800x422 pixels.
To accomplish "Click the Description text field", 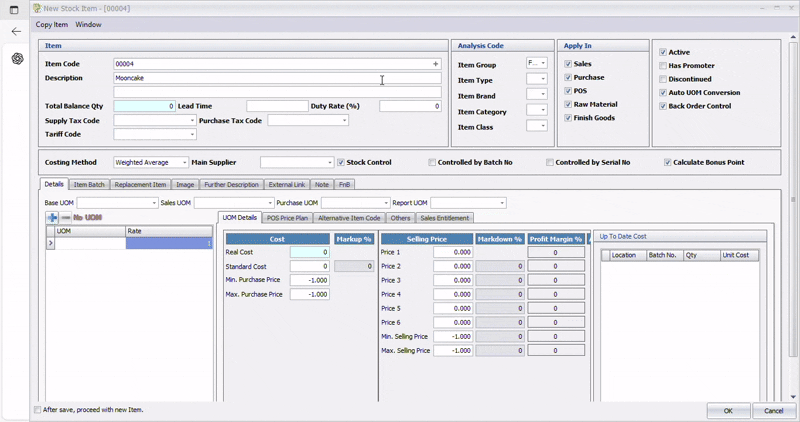I will click(276, 78).
